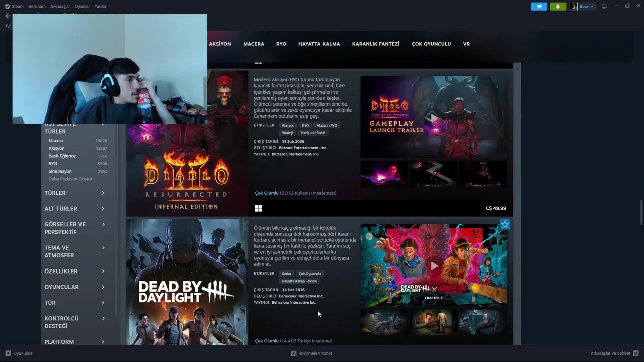Expand the TÜR filter section
The height and width of the screenshot is (362, 644).
tap(74, 303)
